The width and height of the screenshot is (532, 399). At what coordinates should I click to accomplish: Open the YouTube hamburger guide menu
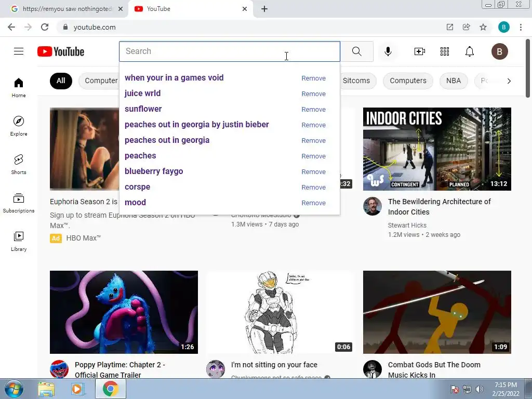point(19,51)
